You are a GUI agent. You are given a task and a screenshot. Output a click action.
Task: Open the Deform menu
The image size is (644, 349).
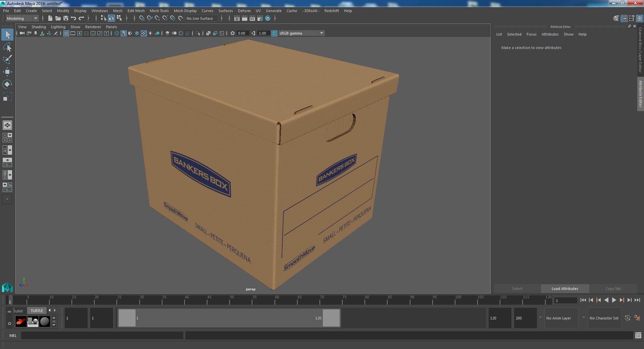[244, 11]
